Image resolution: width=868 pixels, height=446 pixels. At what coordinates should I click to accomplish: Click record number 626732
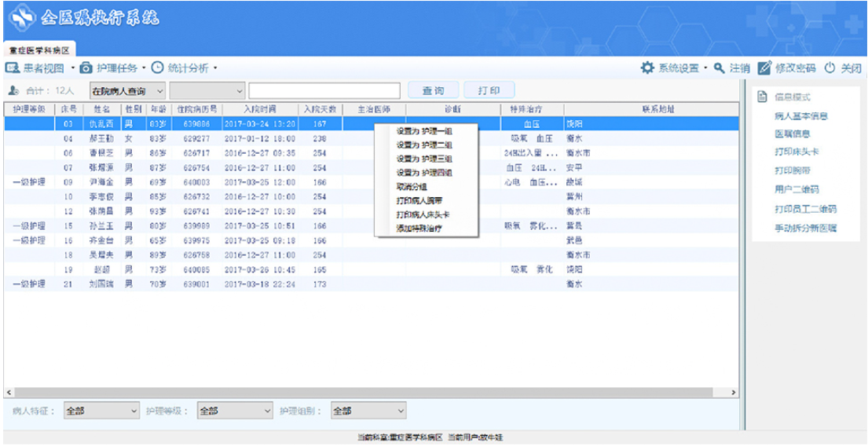(196, 196)
